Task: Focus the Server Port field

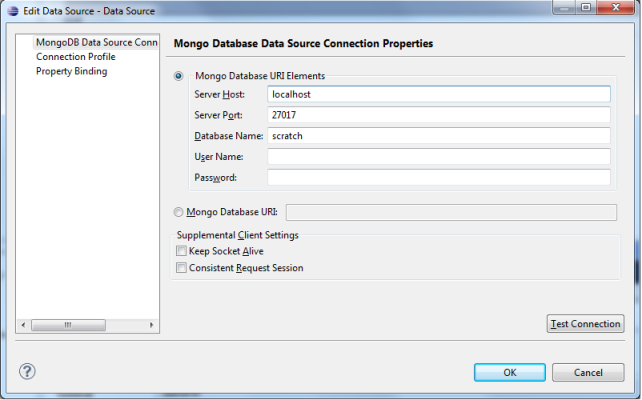Action: (x=438, y=115)
